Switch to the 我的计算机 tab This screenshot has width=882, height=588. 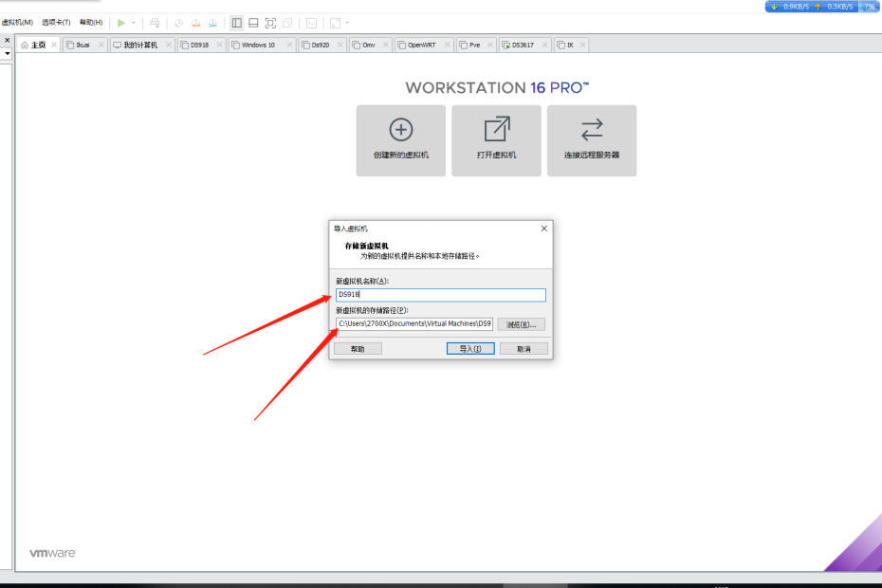pyautogui.click(x=140, y=45)
